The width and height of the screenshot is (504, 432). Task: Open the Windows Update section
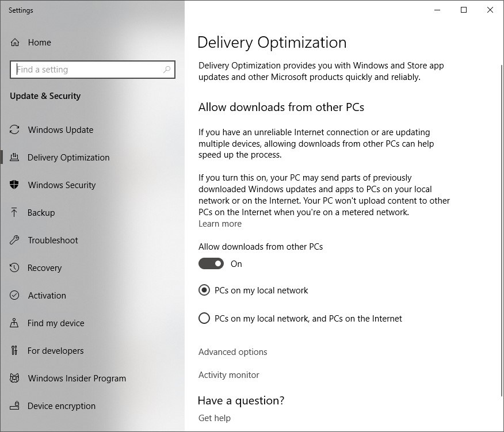click(59, 129)
